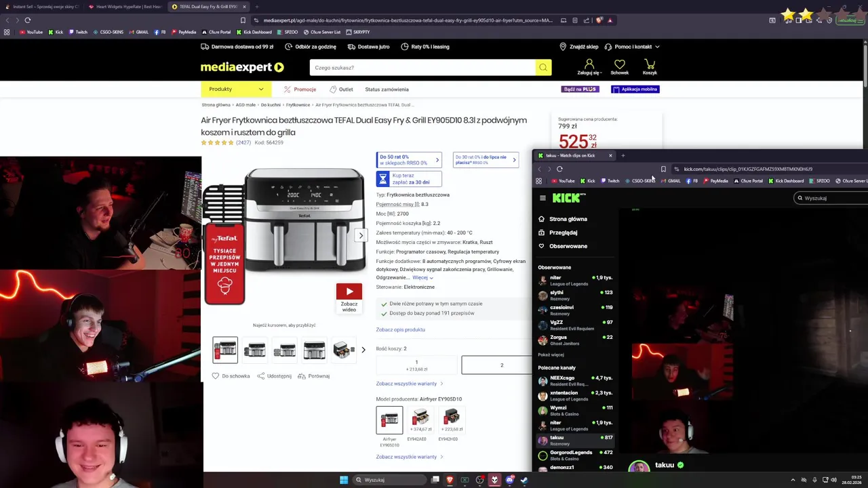The image size is (868, 488).
Task: Click Kup teraz zapłać za 30 dni
Action: tap(409, 179)
